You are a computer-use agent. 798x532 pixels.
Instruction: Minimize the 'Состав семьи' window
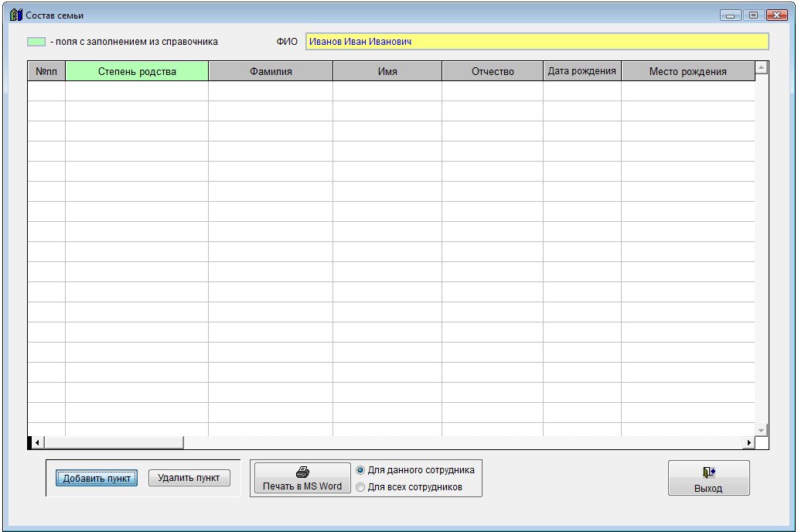click(730, 15)
